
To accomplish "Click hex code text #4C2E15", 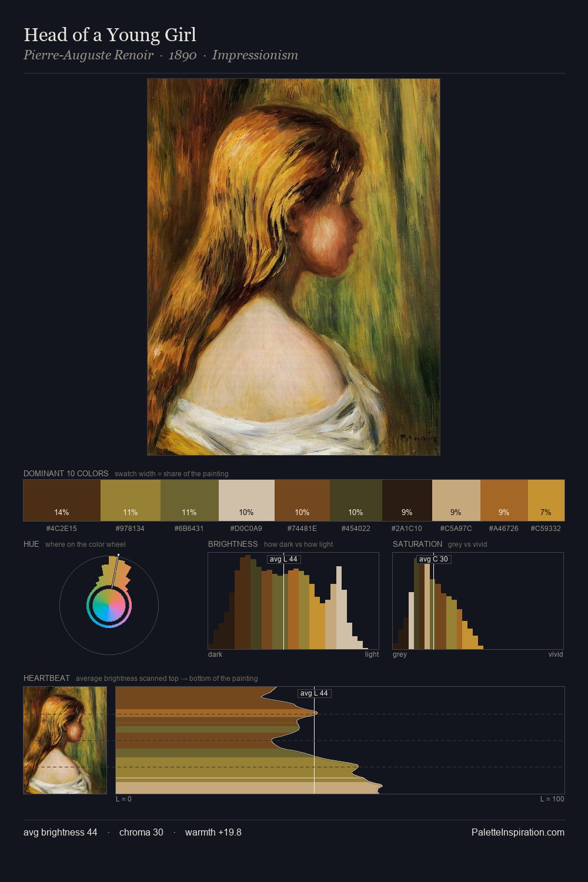I will (62, 529).
